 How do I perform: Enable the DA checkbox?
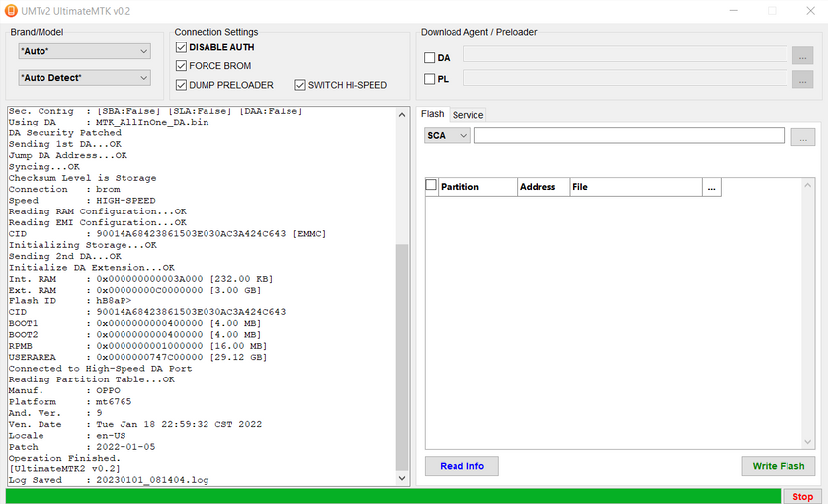(x=429, y=58)
